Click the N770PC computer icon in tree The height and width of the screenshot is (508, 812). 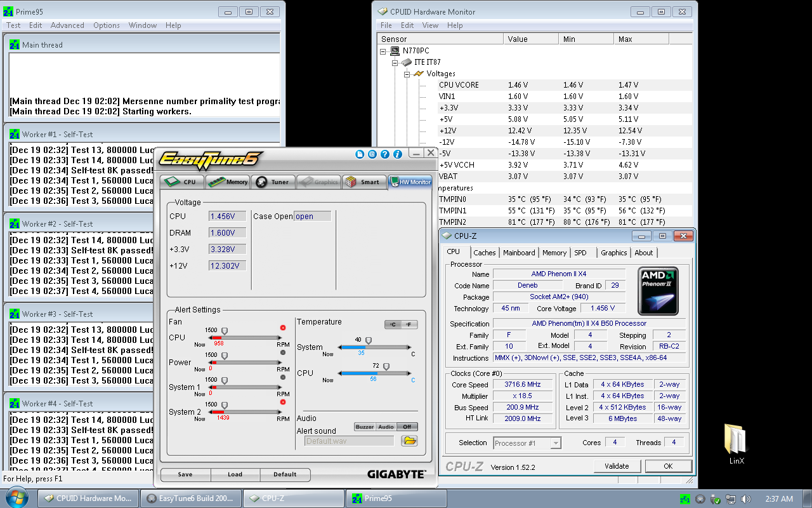pyautogui.click(x=395, y=51)
